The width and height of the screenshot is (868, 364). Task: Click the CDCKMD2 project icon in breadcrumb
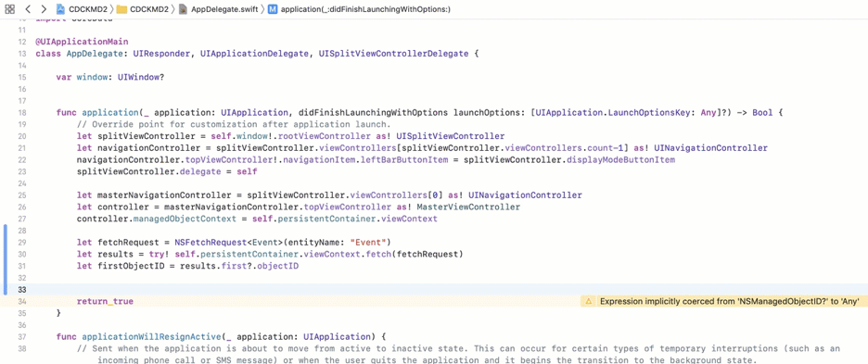pyautogui.click(x=61, y=9)
